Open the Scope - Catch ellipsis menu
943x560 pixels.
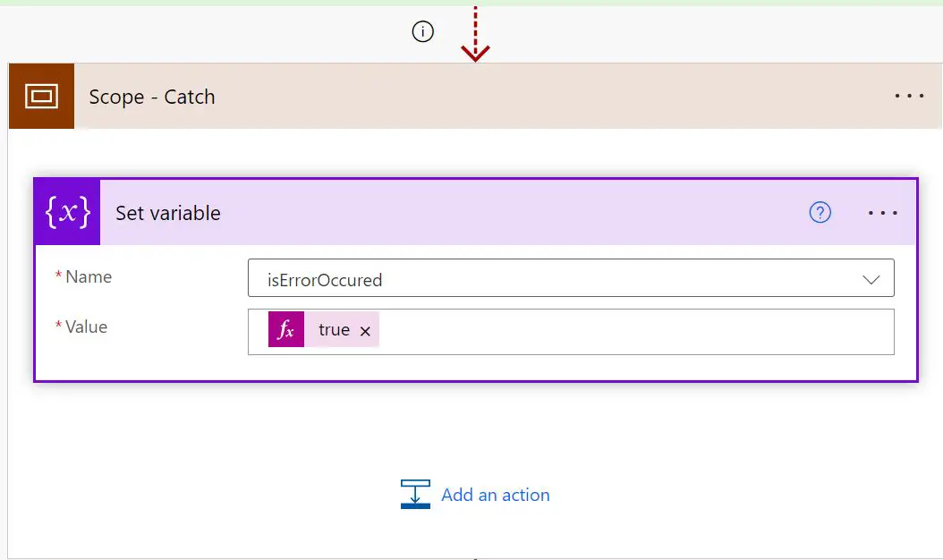tap(909, 96)
